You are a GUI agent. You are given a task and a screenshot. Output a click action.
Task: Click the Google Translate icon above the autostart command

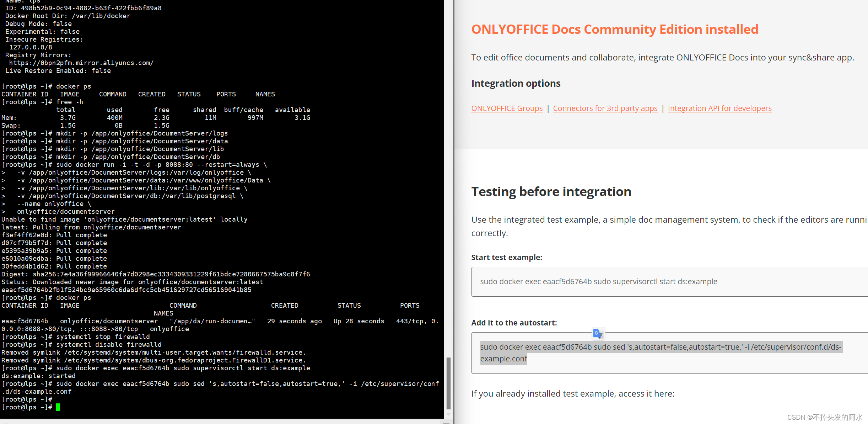pyautogui.click(x=598, y=334)
